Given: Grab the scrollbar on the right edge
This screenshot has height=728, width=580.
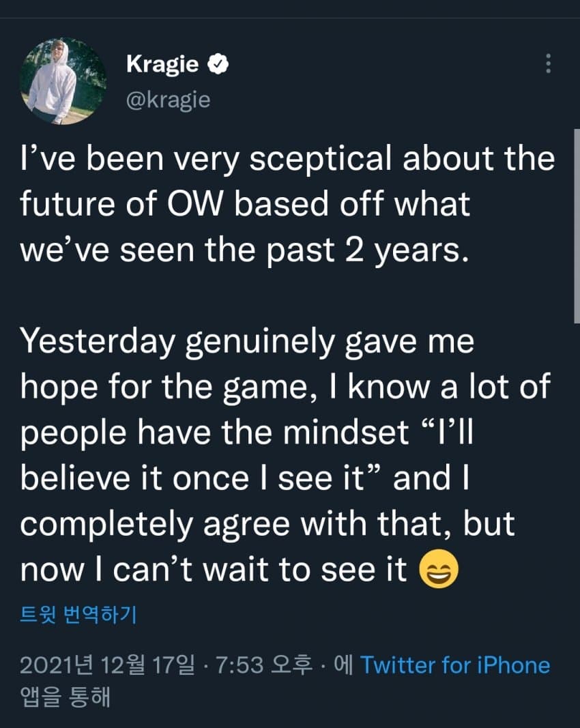Looking at the screenshot, I should point(577,226).
